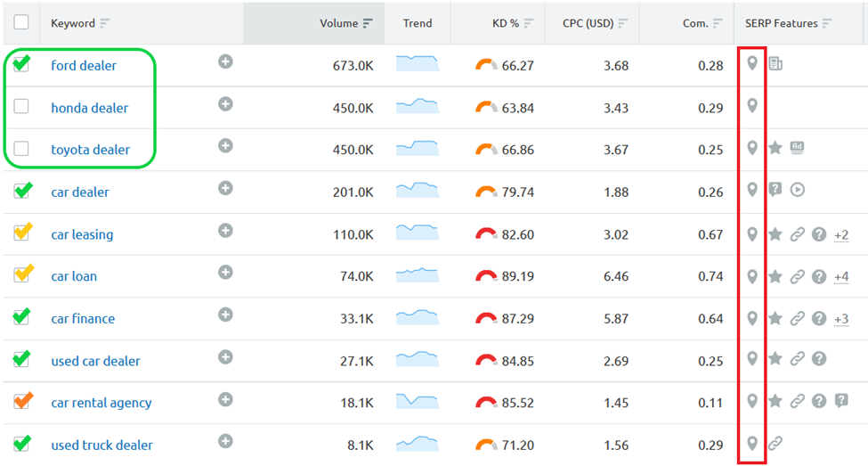
Task: Click the site links icon for car leasing
Action: click(x=797, y=234)
